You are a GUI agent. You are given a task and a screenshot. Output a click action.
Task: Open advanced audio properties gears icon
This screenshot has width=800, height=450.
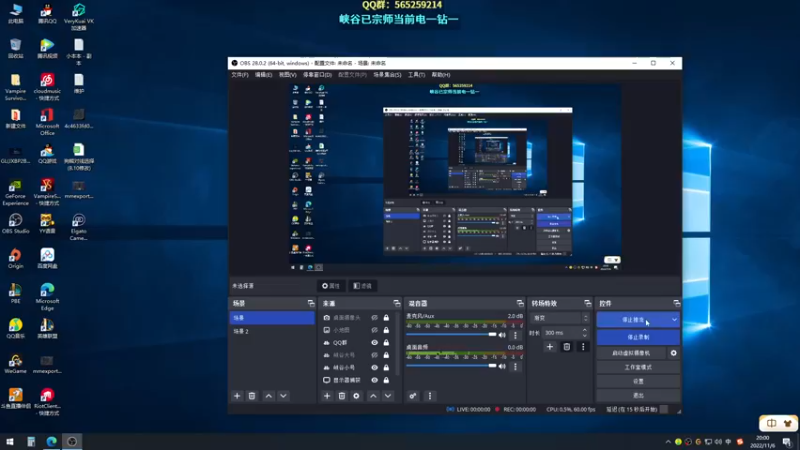[413, 396]
